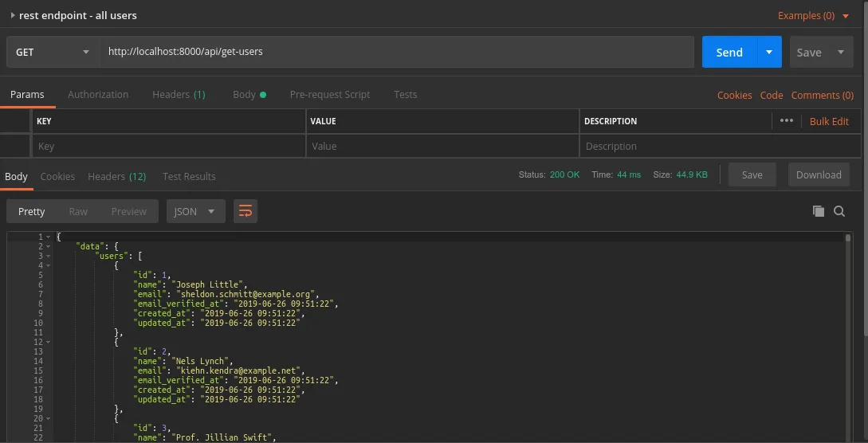Viewport: 868px width, 443px height.
Task: Open the JSON format dropdown
Action: [x=195, y=211]
